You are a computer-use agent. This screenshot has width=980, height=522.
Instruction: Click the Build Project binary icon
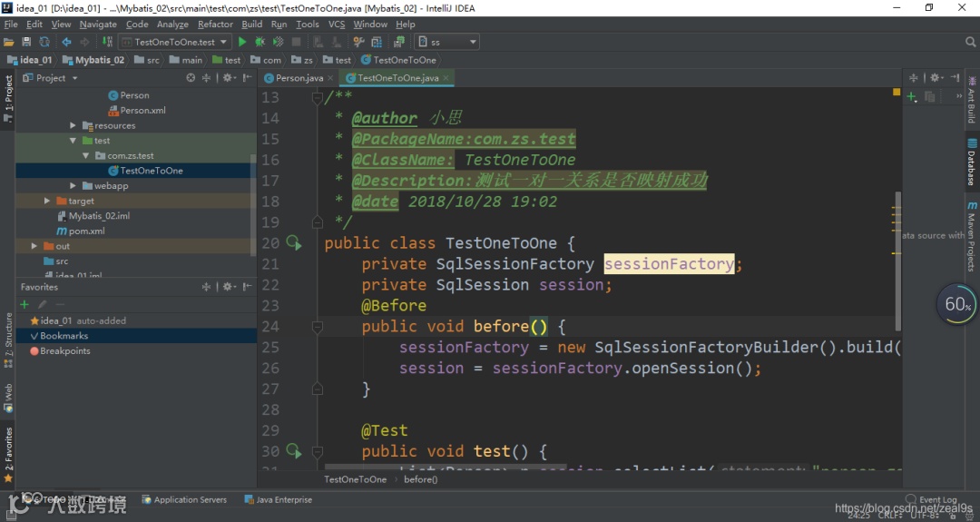[x=107, y=42]
